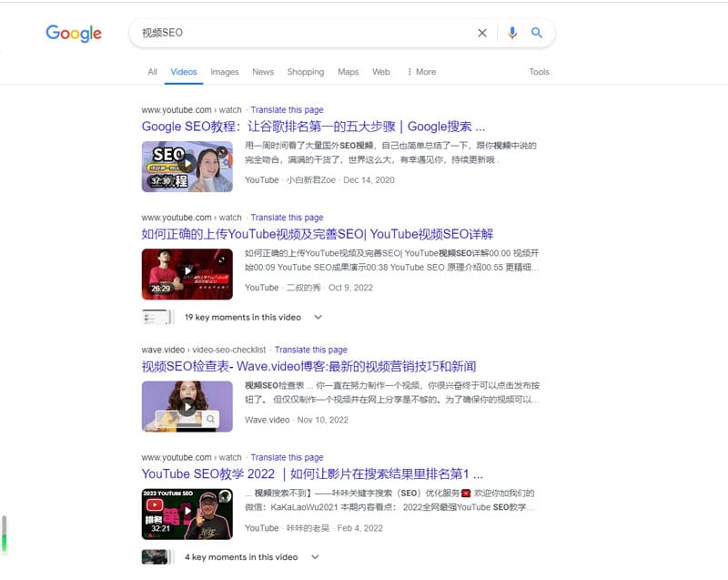Open the News tab
This screenshot has width=728, height=580.
pos(263,72)
